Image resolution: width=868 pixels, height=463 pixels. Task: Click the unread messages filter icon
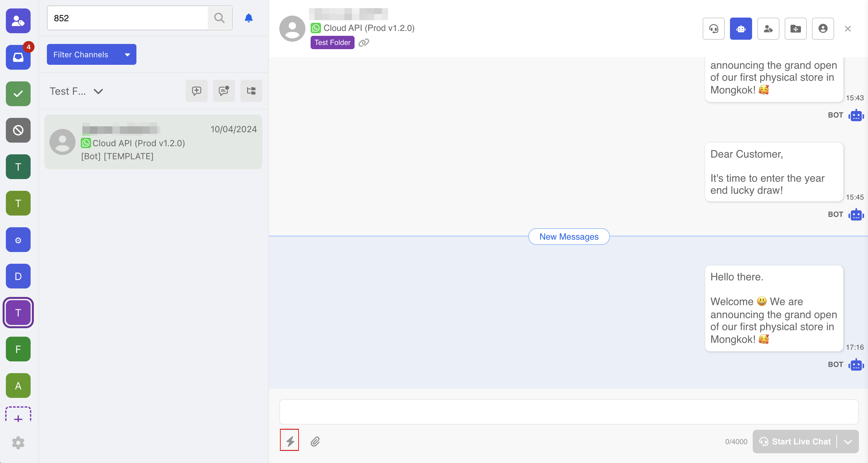click(224, 91)
